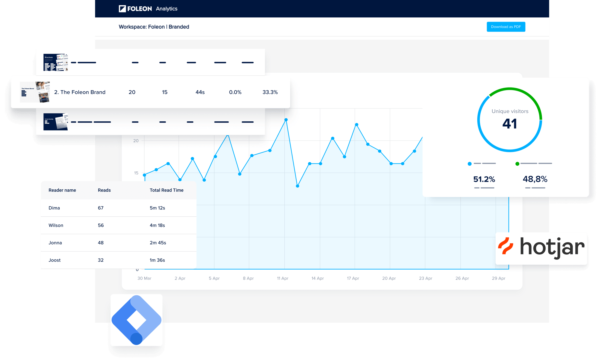The image size is (600, 364).
Task: Click the Workspace: Foleon | Branded title
Action: point(154,27)
